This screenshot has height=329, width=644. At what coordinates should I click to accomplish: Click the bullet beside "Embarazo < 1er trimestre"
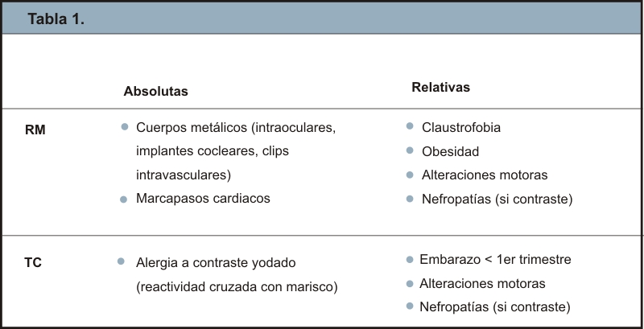point(410,260)
